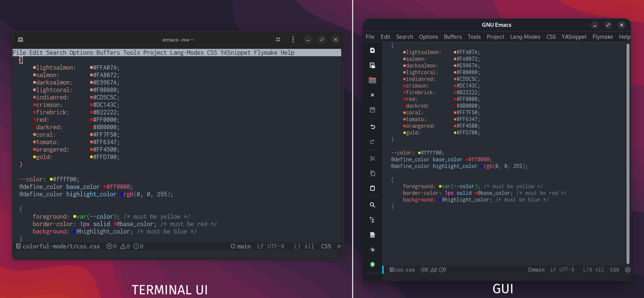Click the Copy icon in GUI toolbar

coord(372,173)
